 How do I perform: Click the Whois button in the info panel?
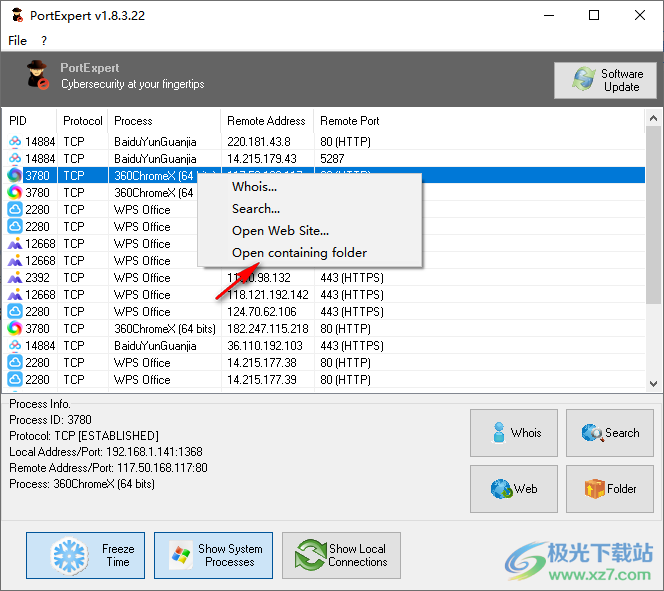514,433
